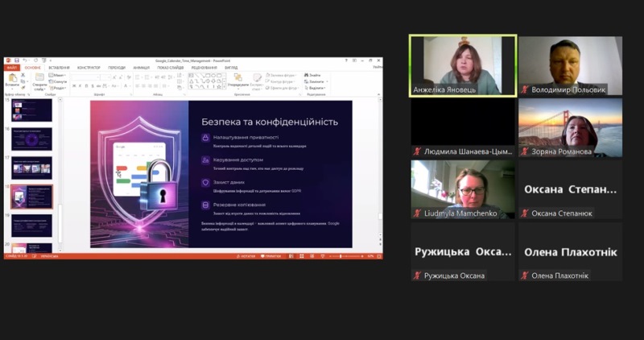The height and width of the screenshot is (340, 644).
Task: Select slide 17 thumbnail
Action: coord(31,168)
